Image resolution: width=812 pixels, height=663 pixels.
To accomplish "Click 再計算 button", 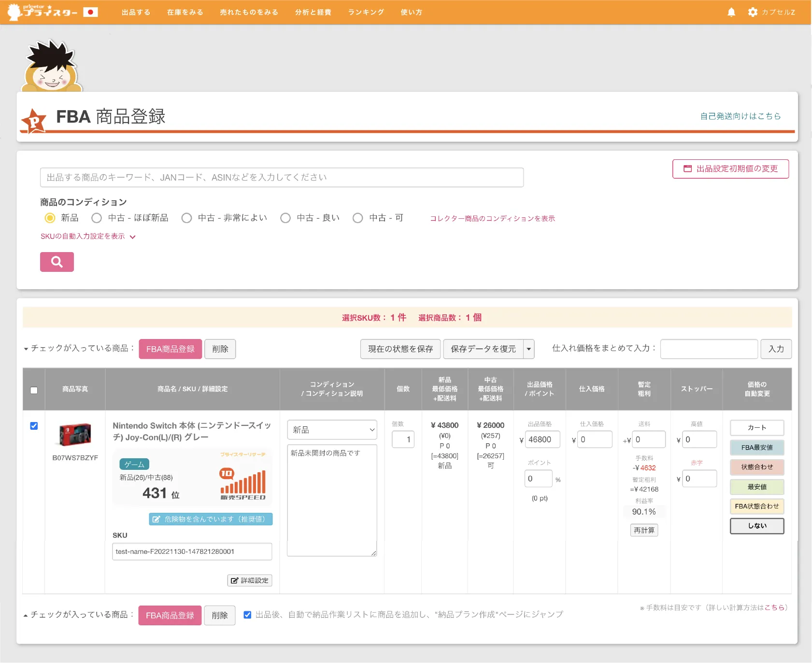I will point(644,530).
